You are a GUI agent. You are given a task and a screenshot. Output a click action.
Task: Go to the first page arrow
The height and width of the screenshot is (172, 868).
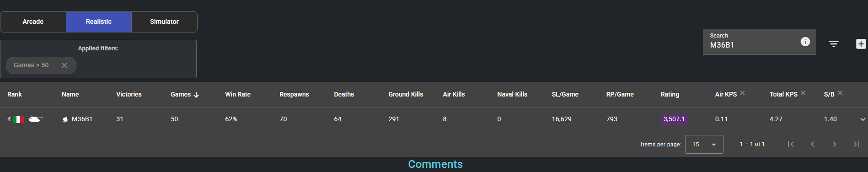(x=791, y=144)
